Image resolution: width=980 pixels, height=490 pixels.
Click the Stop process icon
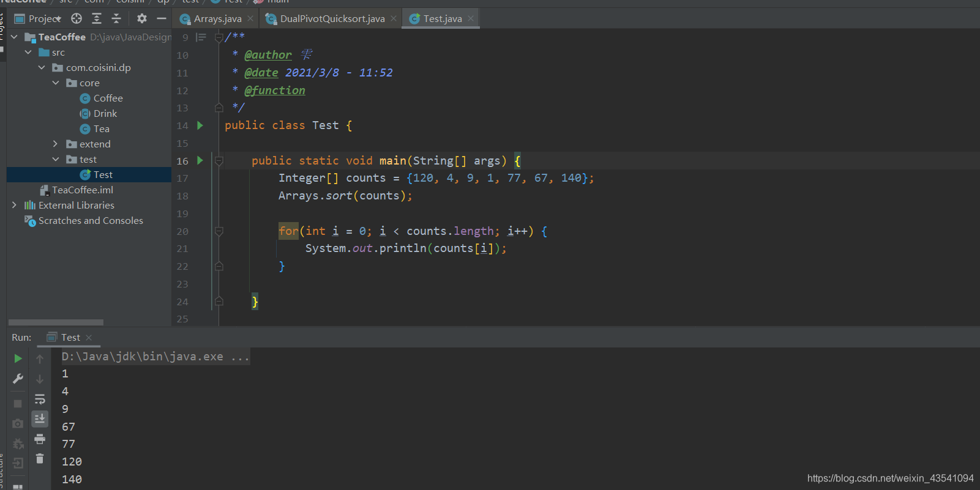click(18, 404)
